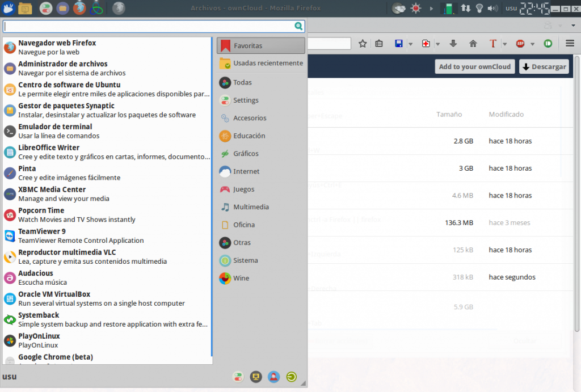Image resolution: width=581 pixels, height=392 pixels.
Task: Lock the screen from menu footer
Action: 256,377
